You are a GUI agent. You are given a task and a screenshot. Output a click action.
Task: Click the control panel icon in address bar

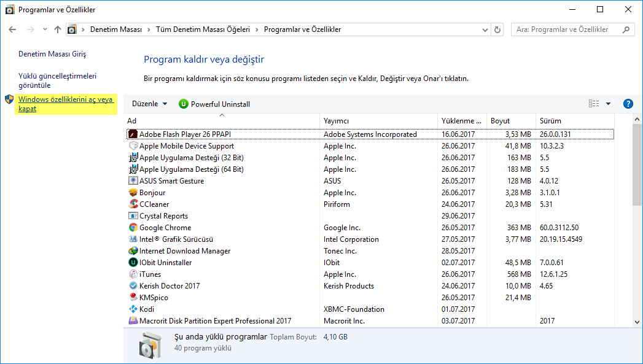[72, 29]
